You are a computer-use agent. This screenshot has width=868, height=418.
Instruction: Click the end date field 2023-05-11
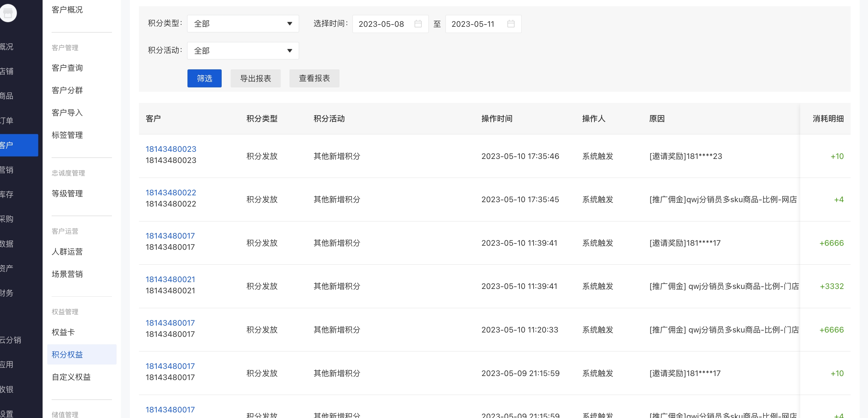[x=483, y=24]
